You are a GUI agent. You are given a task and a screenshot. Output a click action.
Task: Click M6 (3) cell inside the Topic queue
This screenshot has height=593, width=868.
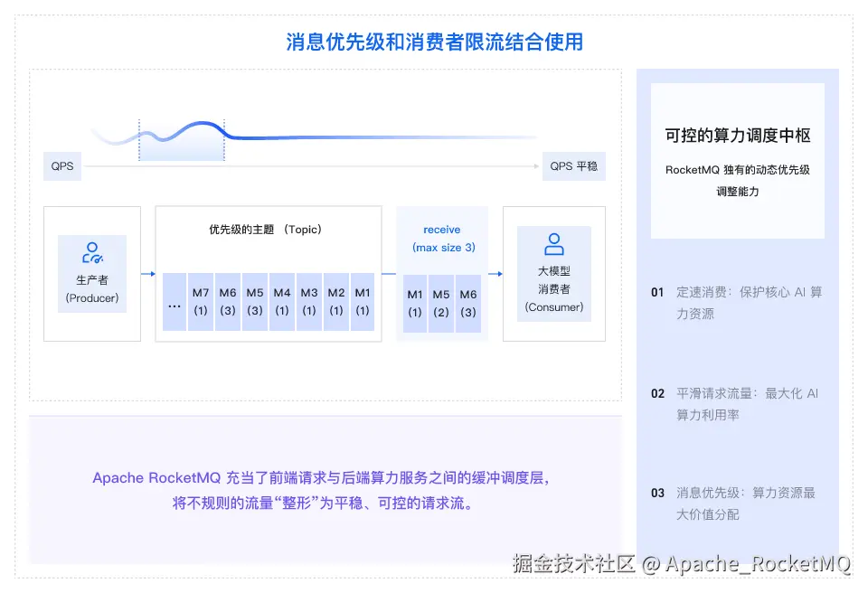tap(228, 302)
